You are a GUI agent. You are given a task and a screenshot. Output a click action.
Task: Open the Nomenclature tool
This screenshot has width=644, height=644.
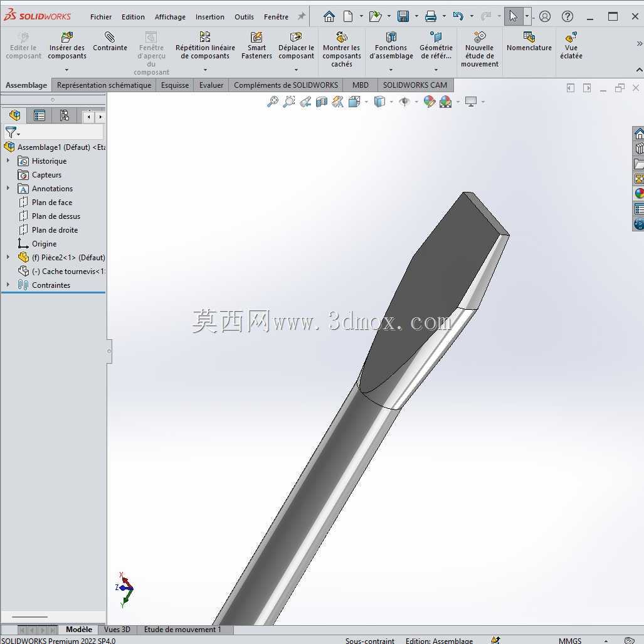[x=529, y=42]
